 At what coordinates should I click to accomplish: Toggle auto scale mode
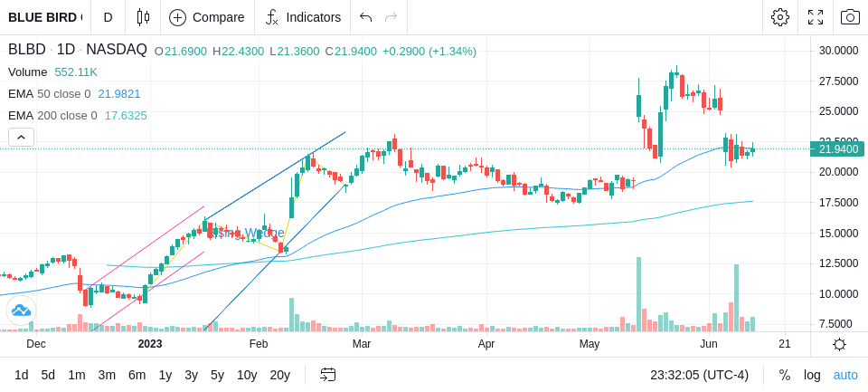pyautogui.click(x=845, y=376)
